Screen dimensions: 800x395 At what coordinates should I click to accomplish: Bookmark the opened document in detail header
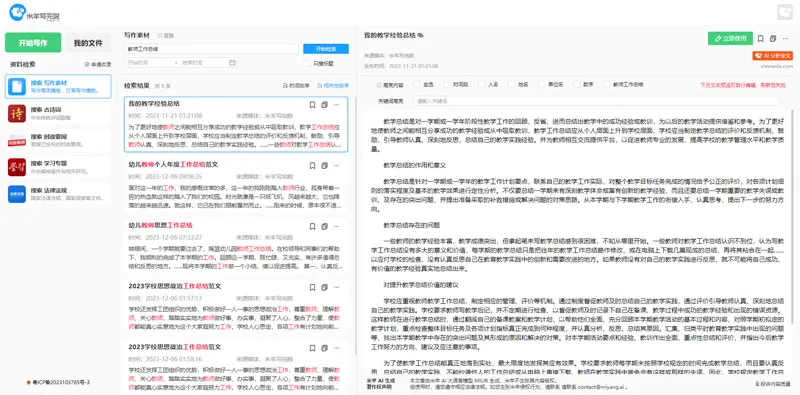tap(760, 39)
